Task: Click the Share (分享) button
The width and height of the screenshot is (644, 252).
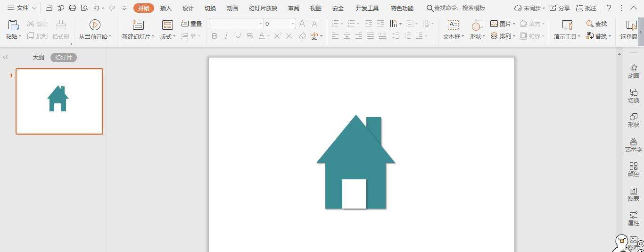Action: pos(560,8)
